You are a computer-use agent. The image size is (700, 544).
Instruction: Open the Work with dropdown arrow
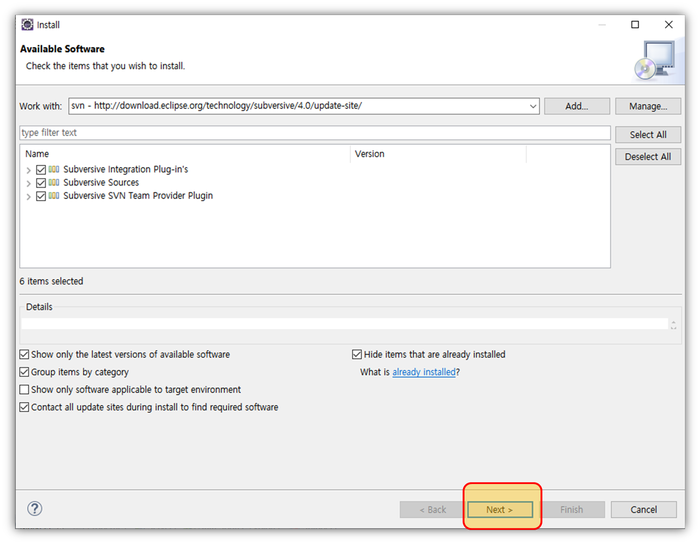tap(533, 106)
